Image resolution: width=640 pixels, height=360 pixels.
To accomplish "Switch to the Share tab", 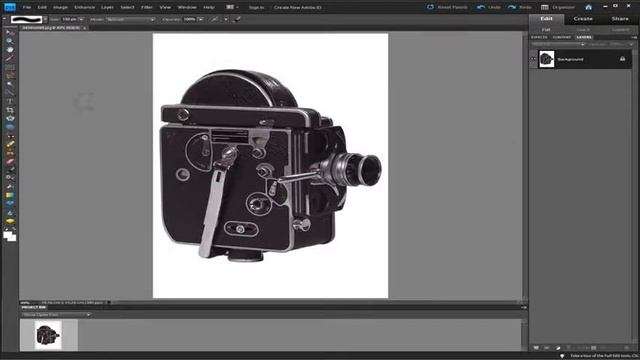I will (x=620, y=19).
